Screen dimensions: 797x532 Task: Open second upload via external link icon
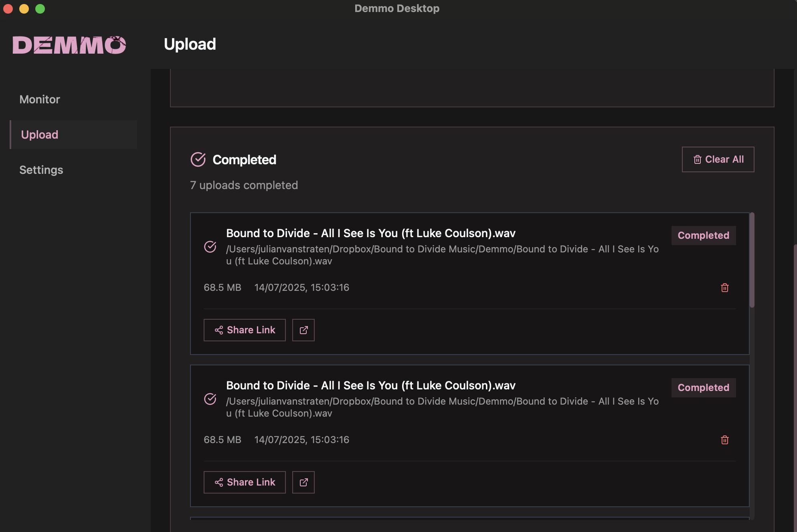pos(303,482)
